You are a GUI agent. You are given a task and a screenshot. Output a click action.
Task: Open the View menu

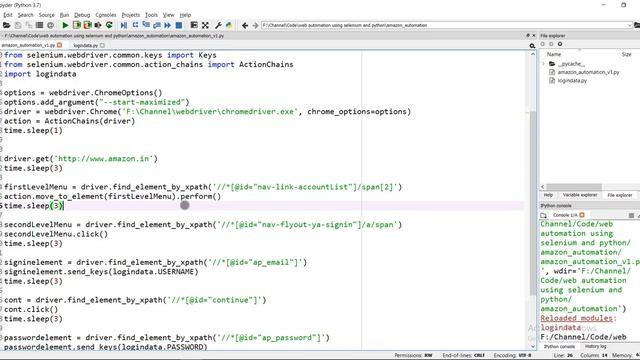click(x=169, y=15)
